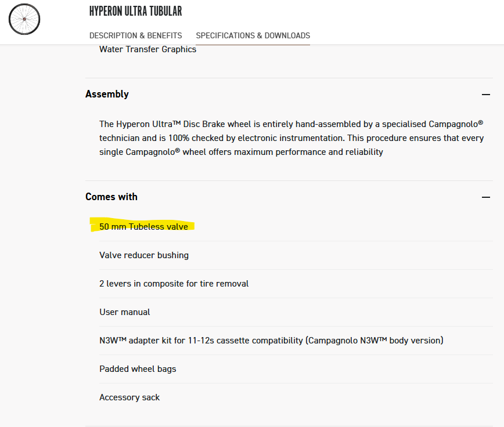The width and height of the screenshot is (504, 427).
Task: Click the wheel thumbnail image
Action: click(x=24, y=19)
